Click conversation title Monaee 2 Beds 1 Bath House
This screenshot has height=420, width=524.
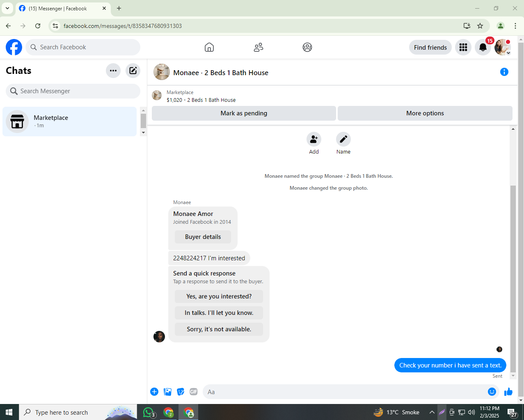coord(221,73)
